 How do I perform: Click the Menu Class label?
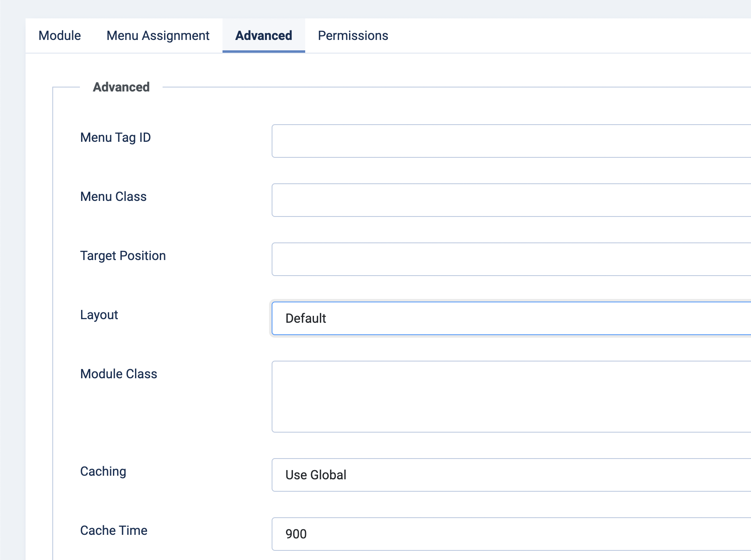point(113,197)
